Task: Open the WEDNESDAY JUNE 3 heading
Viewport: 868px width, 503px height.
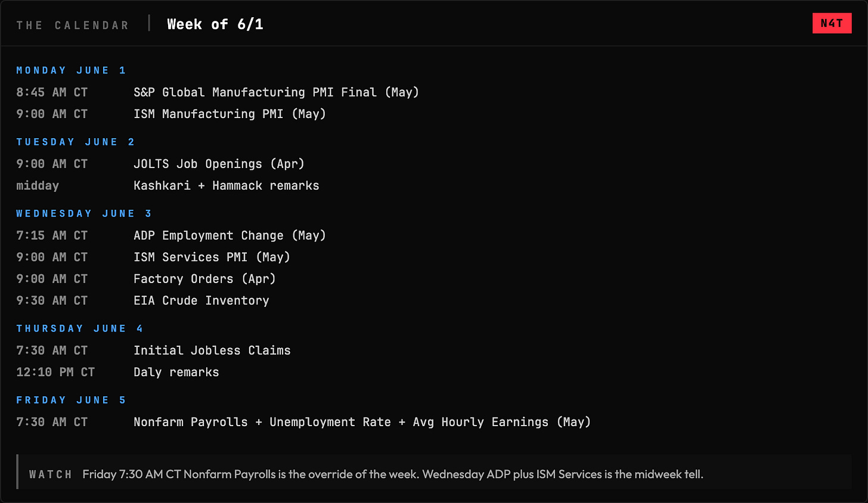Action: pyautogui.click(x=84, y=213)
